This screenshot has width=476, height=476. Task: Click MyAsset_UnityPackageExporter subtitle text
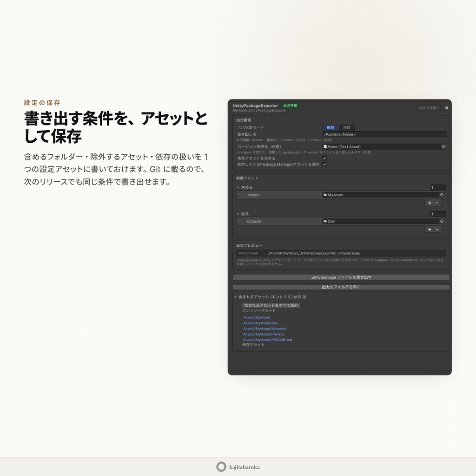(259, 111)
